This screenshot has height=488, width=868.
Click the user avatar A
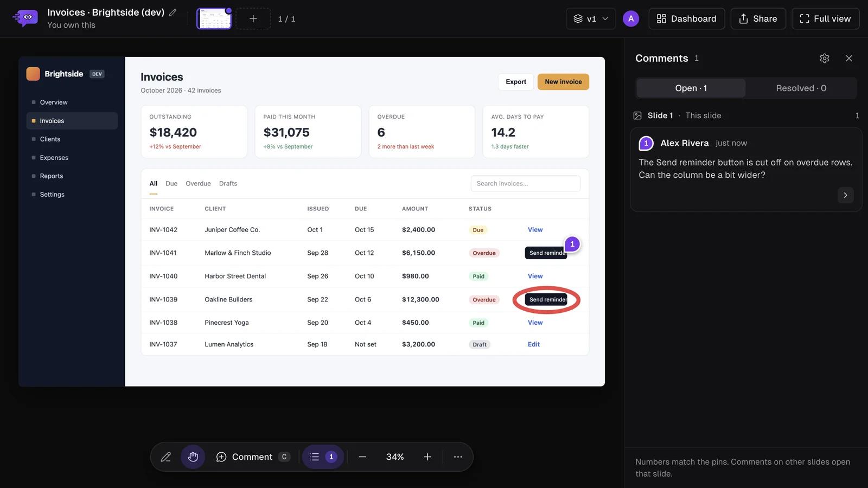pos(630,18)
